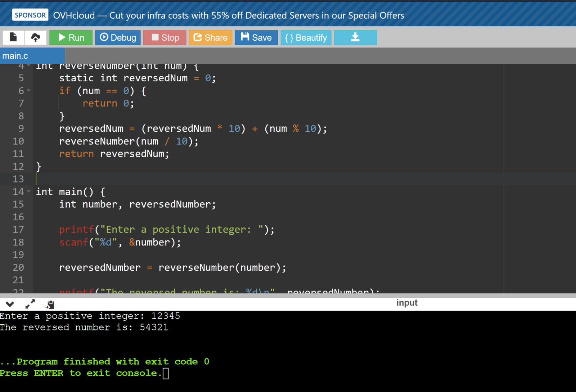Create a new file using the file icon
This screenshot has width=576, height=392.
point(13,37)
